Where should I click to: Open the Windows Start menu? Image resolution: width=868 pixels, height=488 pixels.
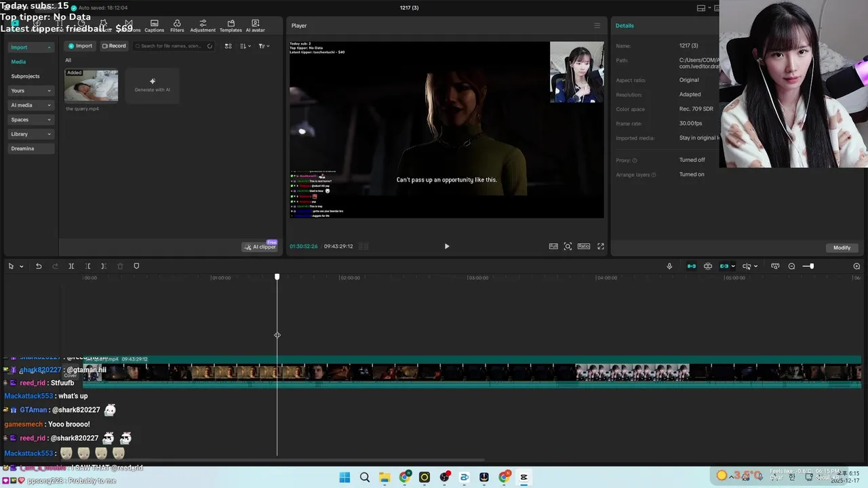344,477
